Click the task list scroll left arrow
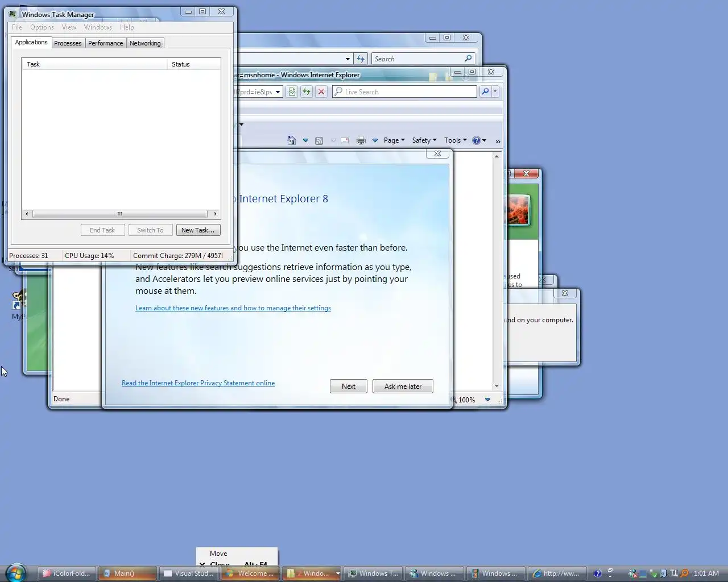 tap(27, 214)
